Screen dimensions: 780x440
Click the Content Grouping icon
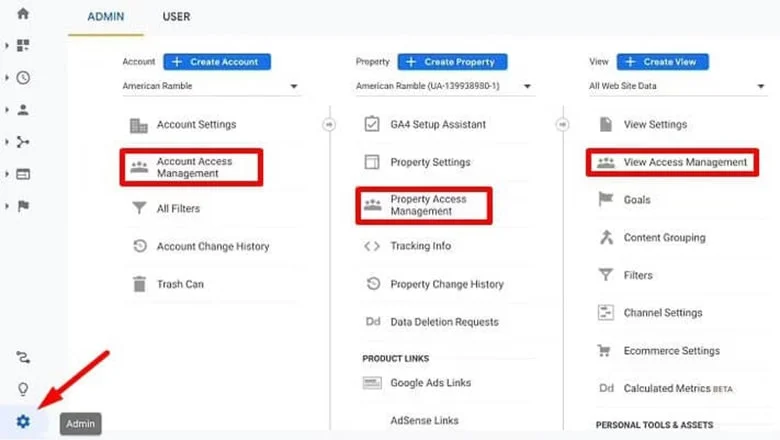click(x=606, y=237)
